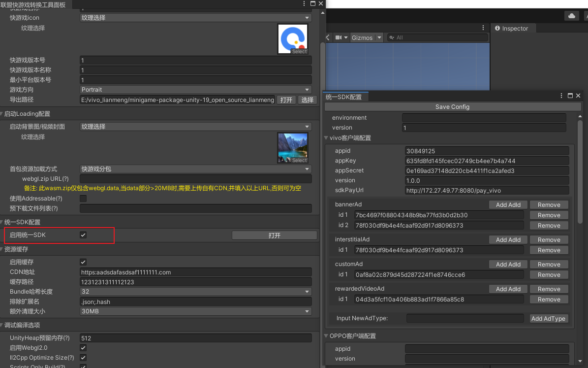This screenshot has height=368, width=588.
Task: Open the 游戏方向 Portrait dropdown
Action: pos(195,90)
